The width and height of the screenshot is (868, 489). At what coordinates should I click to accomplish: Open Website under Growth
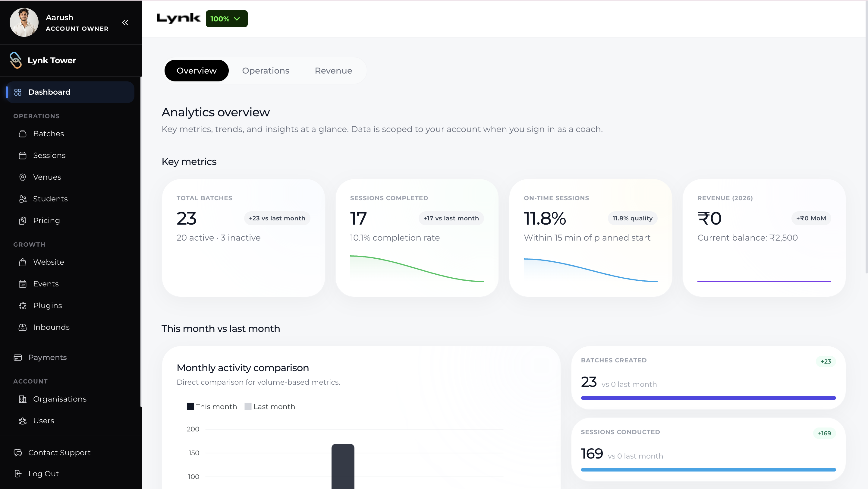(x=49, y=262)
